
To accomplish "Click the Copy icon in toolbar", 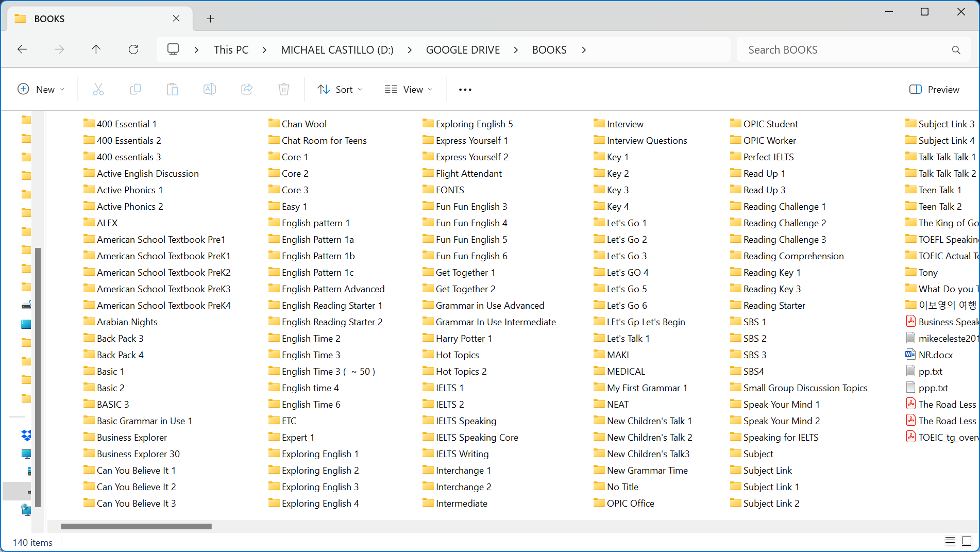I will tap(136, 90).
